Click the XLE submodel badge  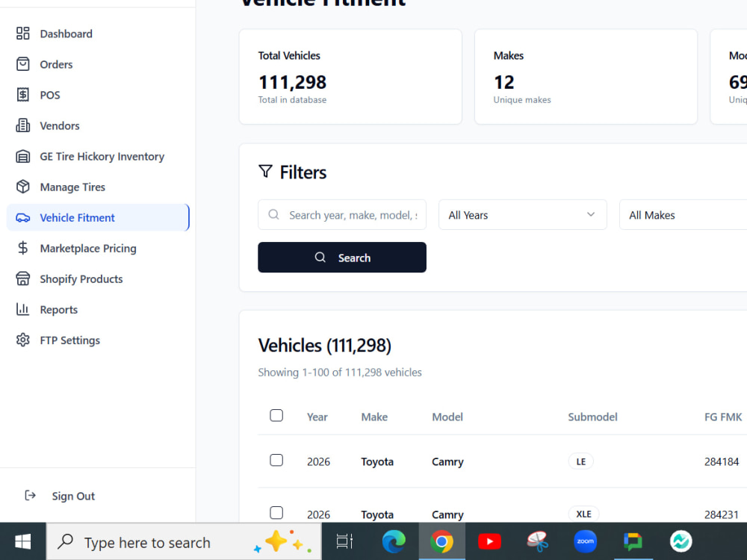pos(583,514)
